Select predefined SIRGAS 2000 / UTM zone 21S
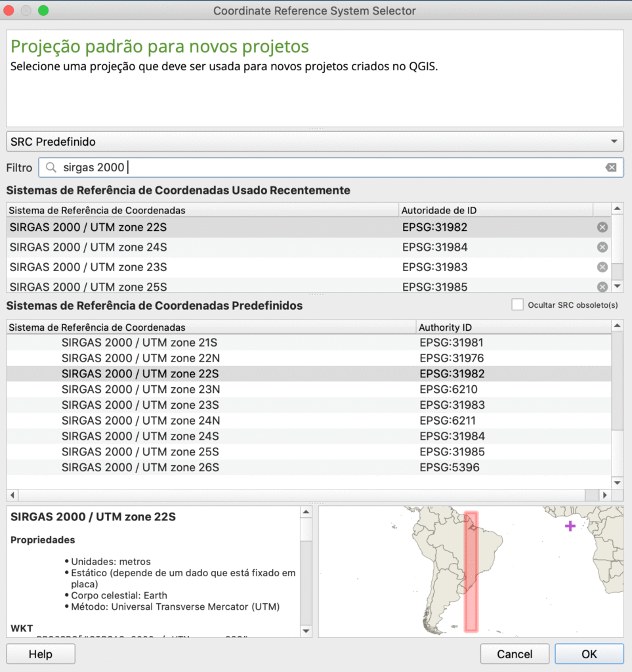The width and height of the screenshot is (632, 672). click(x=308, y=343)
